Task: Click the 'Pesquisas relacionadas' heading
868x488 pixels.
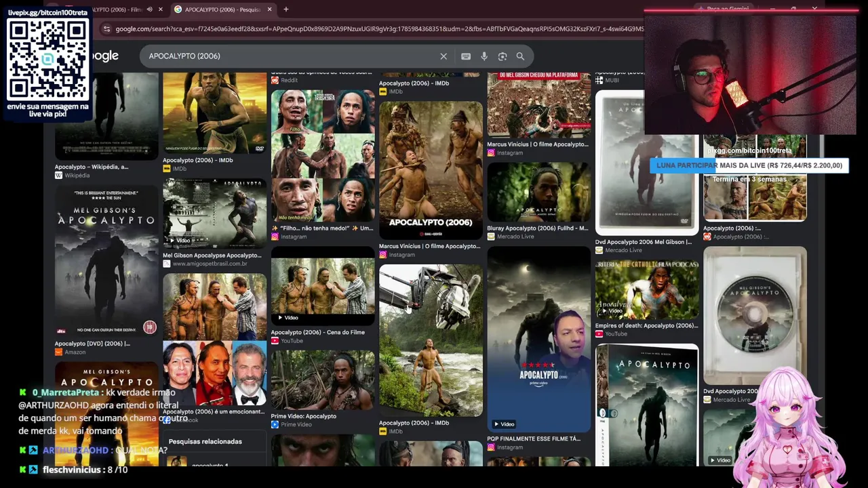Action: (205, 441)
